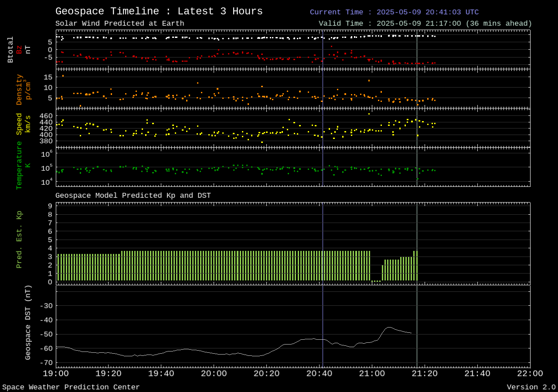Select 'Geospace Model Predicted Kp and DST' heading
The width and height of the screenshot is (558, 392).
(x=133, y=196)
